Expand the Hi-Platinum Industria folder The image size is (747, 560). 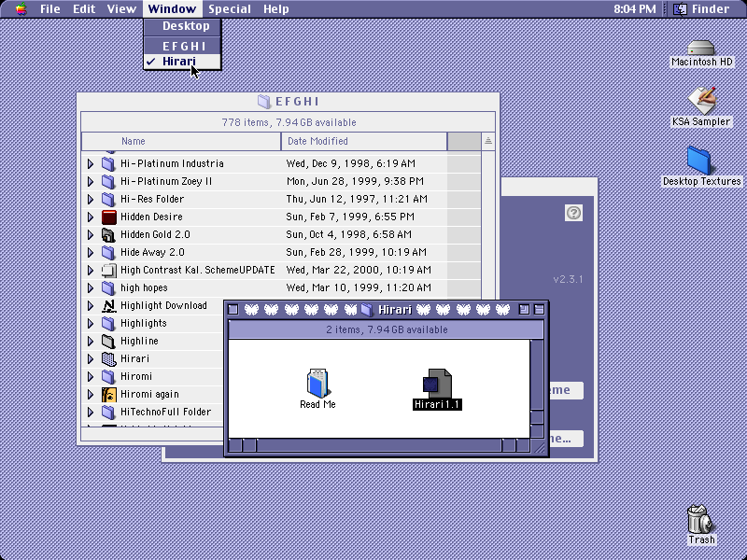pyautogui.click(x=91, y=164)
